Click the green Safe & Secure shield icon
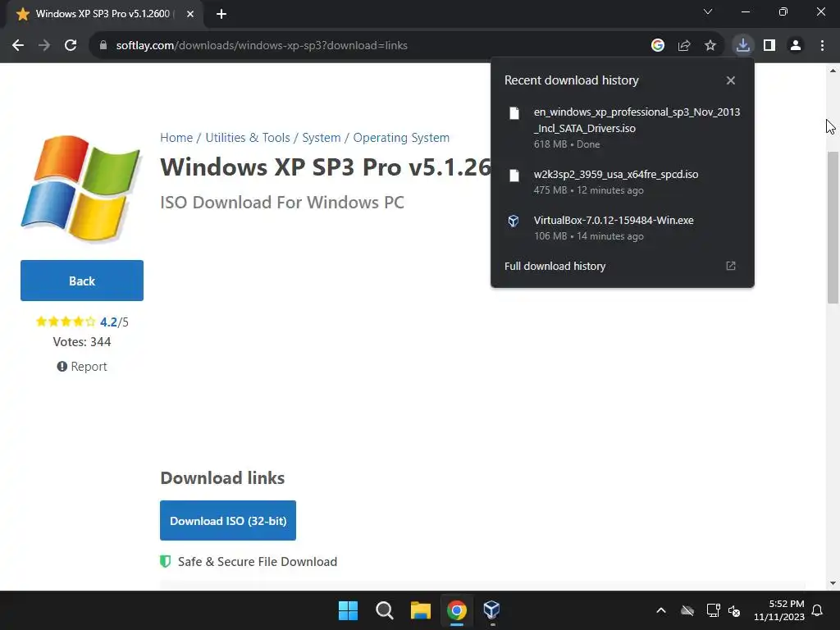840x630 pixels. tap(166, 561)
